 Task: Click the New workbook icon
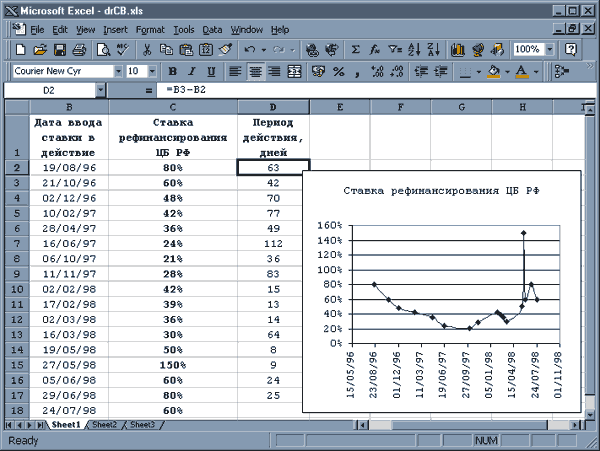coord(21,49)
